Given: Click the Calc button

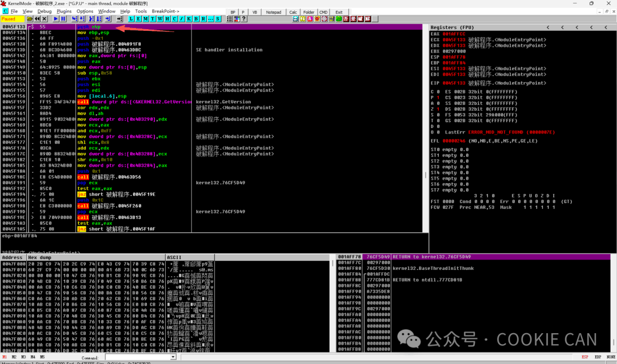Looking at the screenshot, I should (x=293, y=12).
